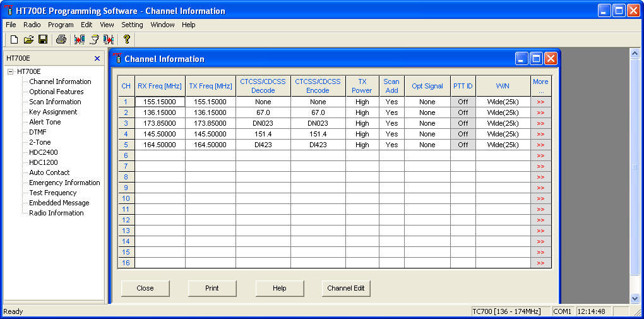Collapse the HT700E tree node
This screenshot has width=644, height=319.
[10, 71]
